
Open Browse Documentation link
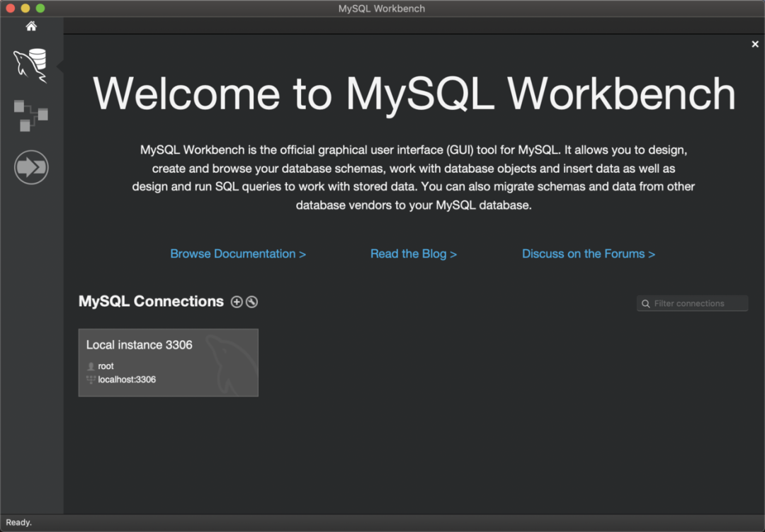pyautogui.click(x=238, y=254)
